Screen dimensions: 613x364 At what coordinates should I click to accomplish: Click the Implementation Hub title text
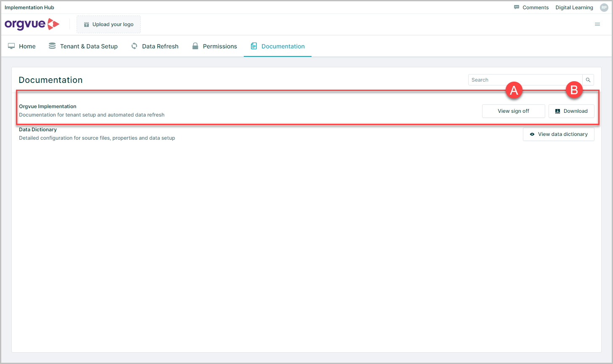pyautogui.click(x=29, y=8)
